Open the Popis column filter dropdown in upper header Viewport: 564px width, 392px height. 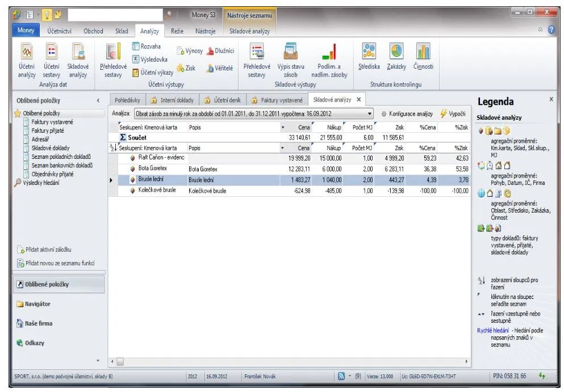(x=283, y=127)
